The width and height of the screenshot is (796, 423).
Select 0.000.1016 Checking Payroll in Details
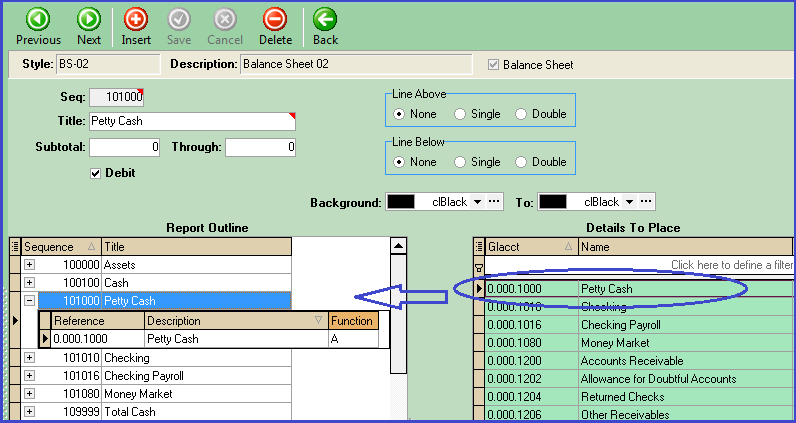click(x=639, y=325)
